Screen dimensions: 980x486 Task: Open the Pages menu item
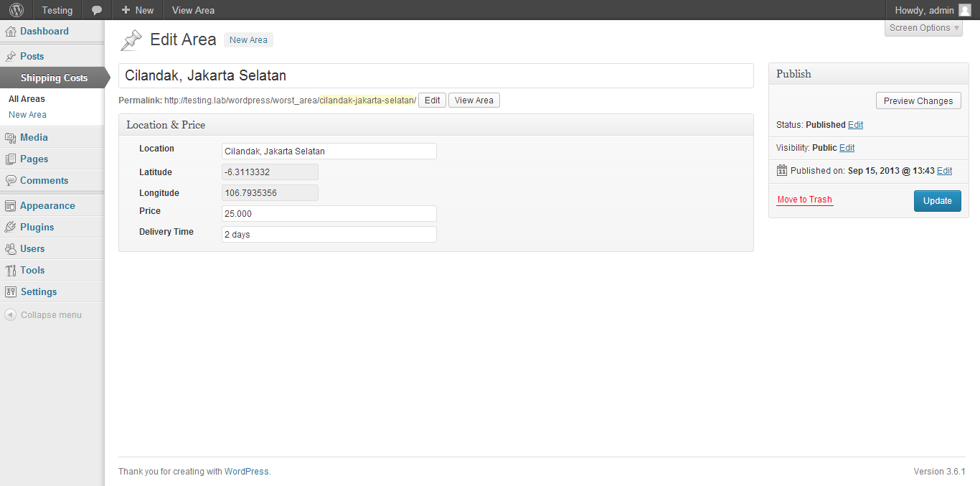pyautogui.click(x=52, y=159)
